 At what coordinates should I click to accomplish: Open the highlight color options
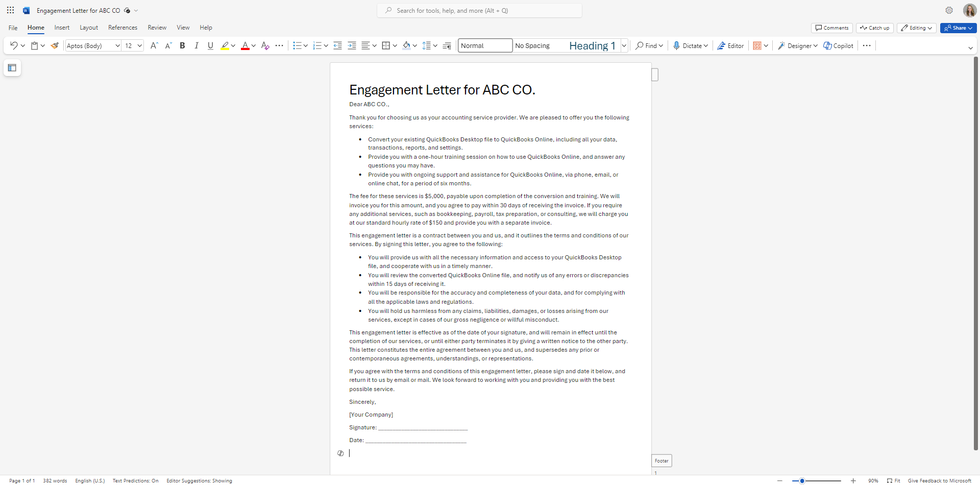point(234,45)
